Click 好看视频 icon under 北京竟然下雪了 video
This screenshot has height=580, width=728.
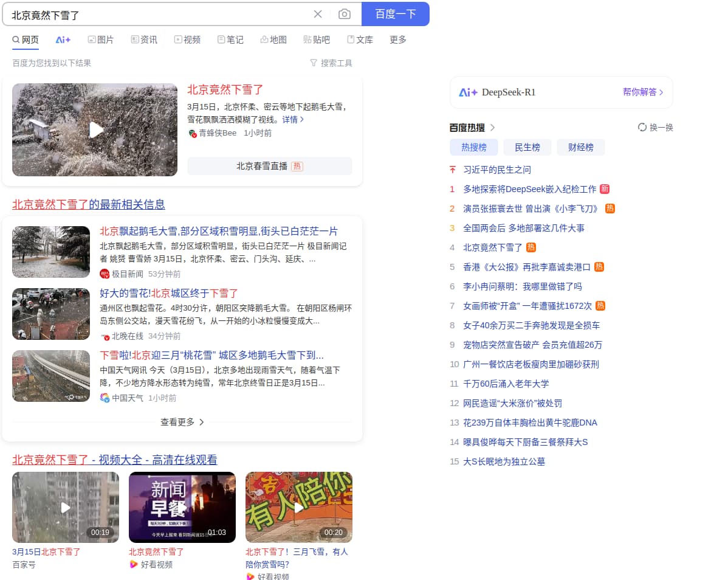pyautogui.click(x=134, y=564)
